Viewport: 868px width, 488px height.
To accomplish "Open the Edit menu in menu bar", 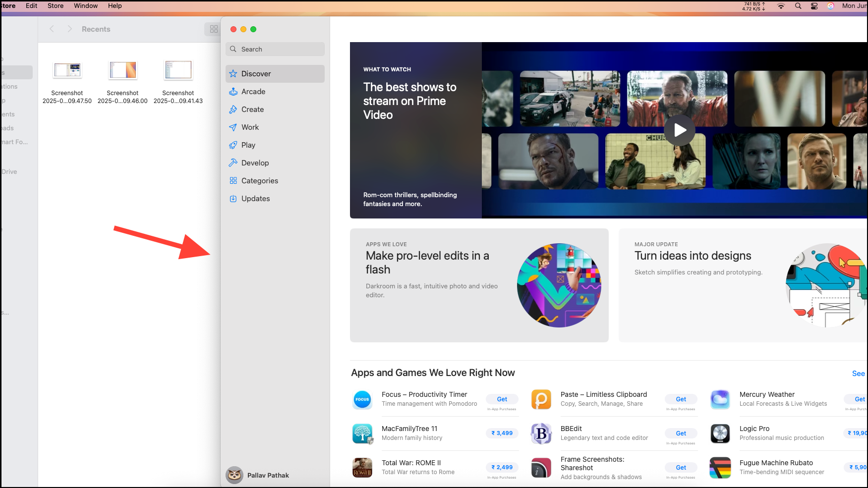I will pos(32,6).
